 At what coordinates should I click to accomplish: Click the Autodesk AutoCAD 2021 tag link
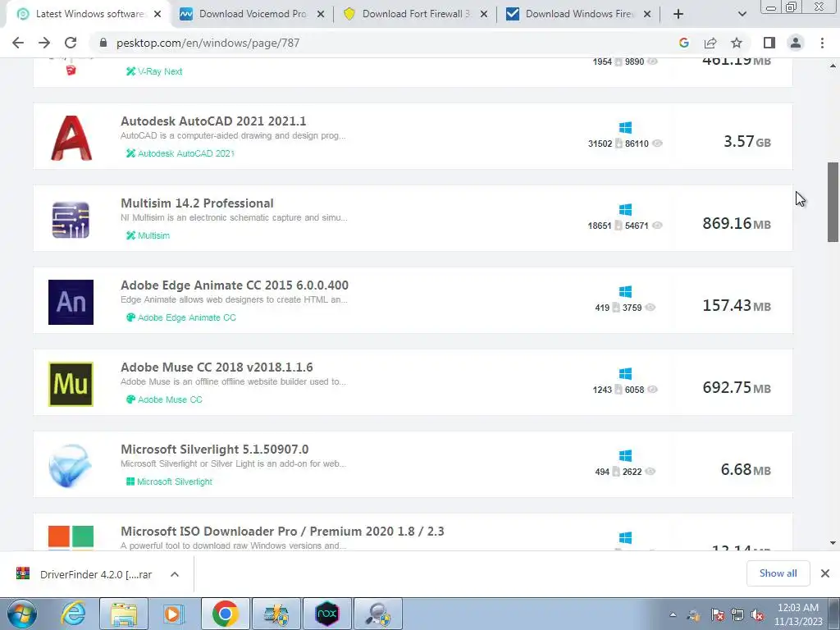tap(180, 153)
